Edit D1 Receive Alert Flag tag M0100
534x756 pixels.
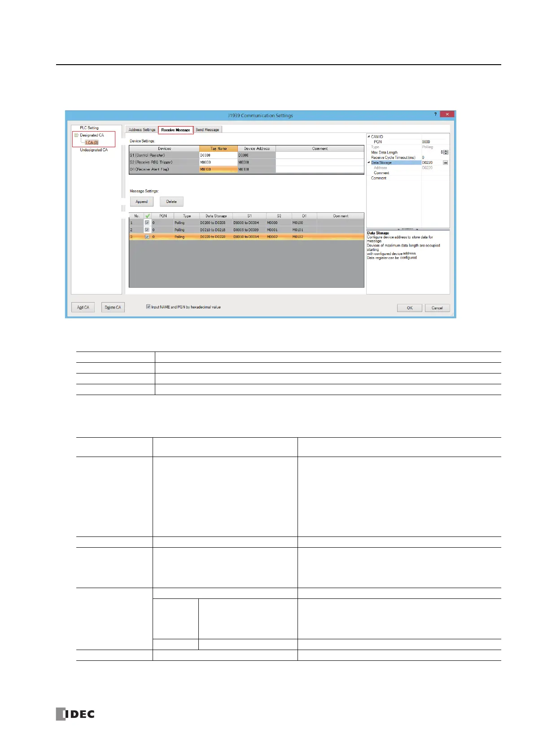click(218, 170)
